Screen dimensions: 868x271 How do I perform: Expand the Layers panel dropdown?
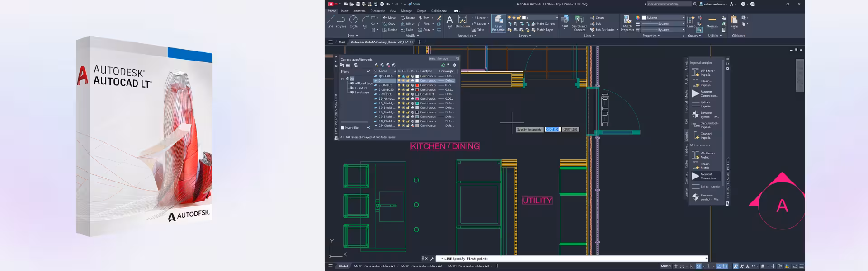click(x=524, y=36)
